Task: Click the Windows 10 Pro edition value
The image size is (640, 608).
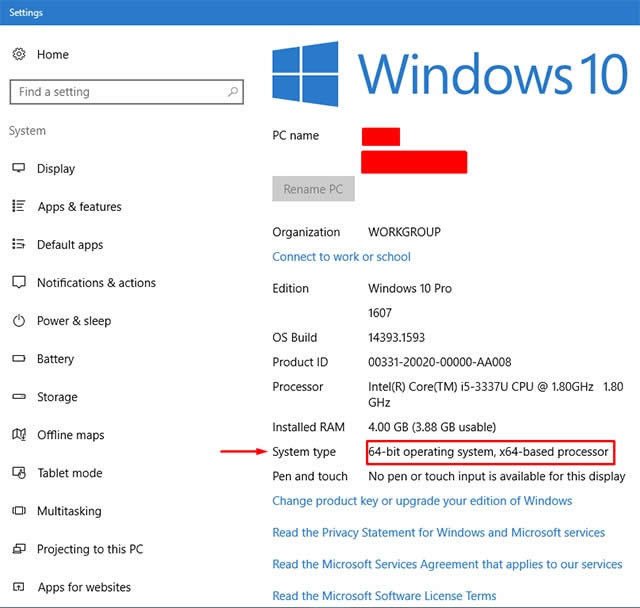Action: point(410,288)
